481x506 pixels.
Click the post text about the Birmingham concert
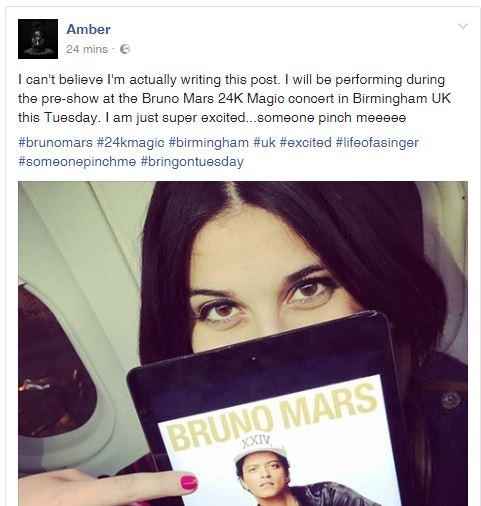[x=234, y=99]
